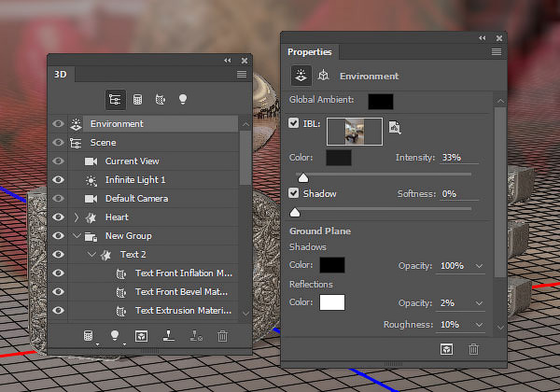The height and width of the screenshot is (392, 560).
Task: Expand the Heart object
Action: 77,217
